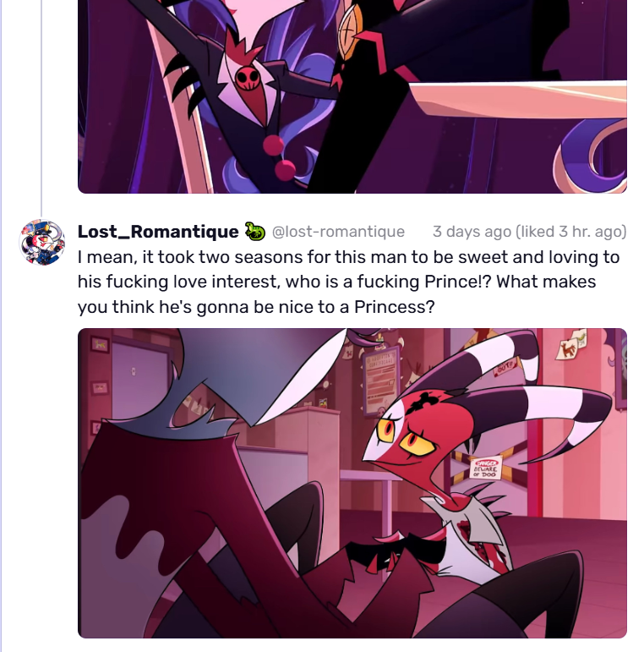Open the Lost_Romantique display name link
The image size is (644, 652).
[158, 232]
